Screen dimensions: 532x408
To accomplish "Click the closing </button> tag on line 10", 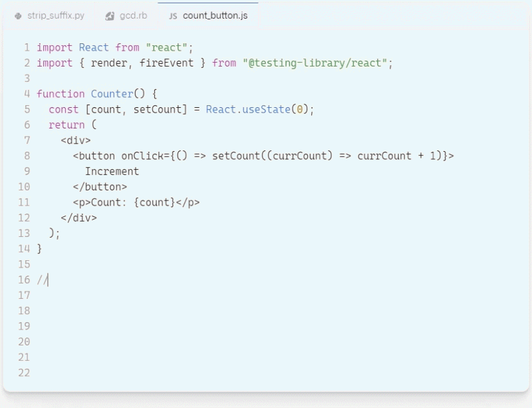I will [x=100, y=187].
